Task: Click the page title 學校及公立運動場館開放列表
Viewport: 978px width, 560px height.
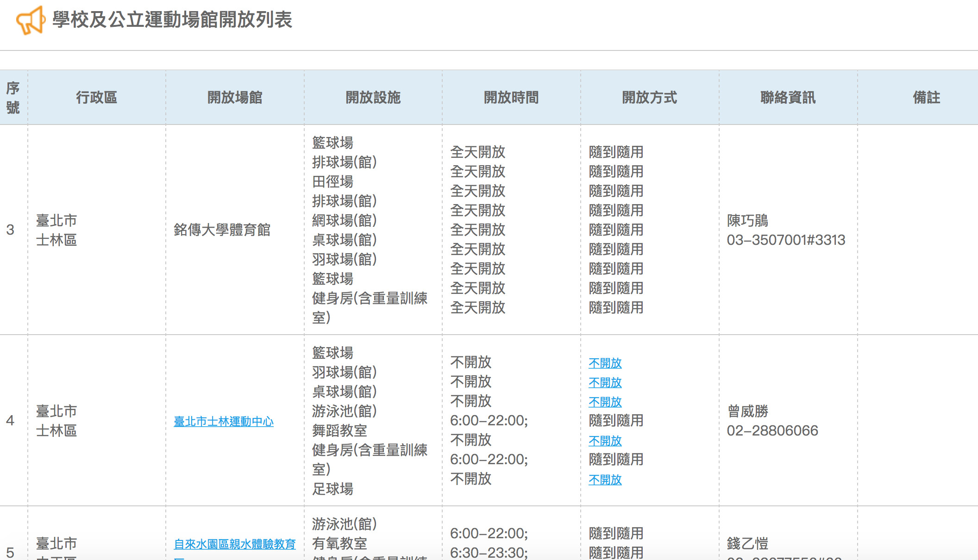Action: click(172, 20)
